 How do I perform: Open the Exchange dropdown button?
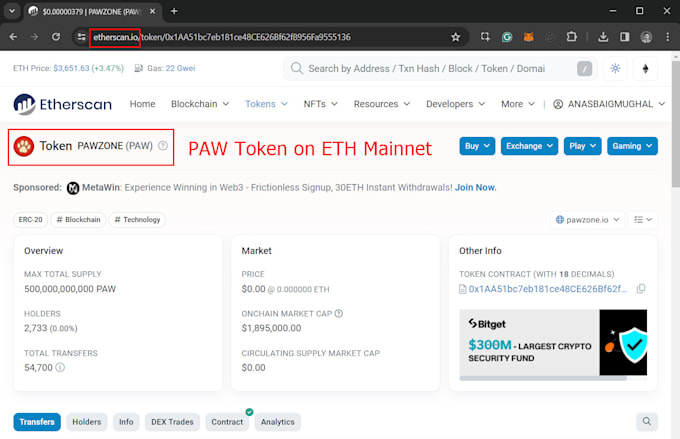[529, 146]
